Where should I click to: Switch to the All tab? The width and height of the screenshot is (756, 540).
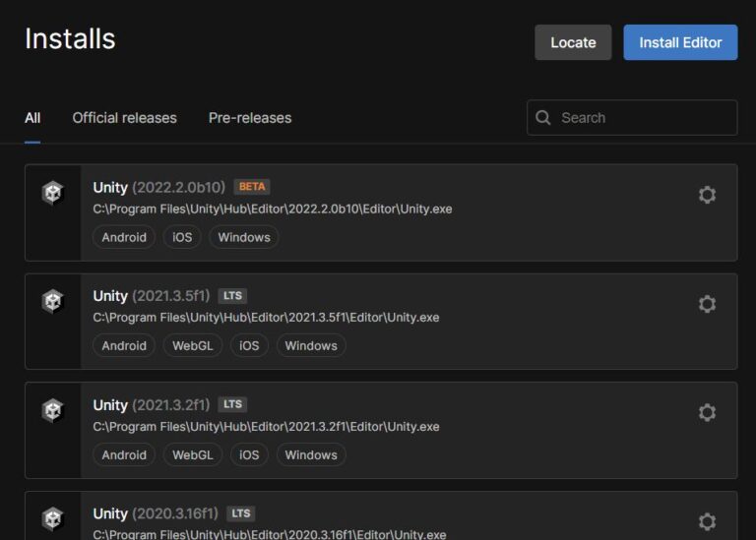[32, 118]
